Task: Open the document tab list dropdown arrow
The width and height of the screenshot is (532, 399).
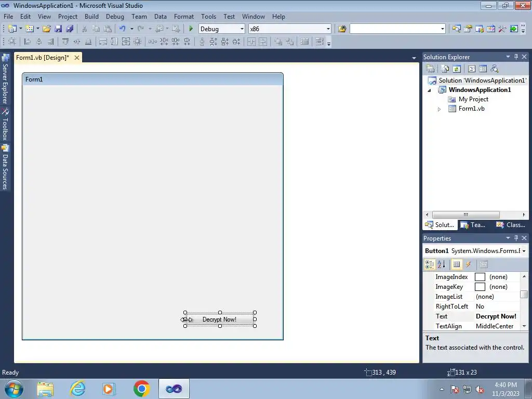Action: pyautogui.click(x=414, y=58)
